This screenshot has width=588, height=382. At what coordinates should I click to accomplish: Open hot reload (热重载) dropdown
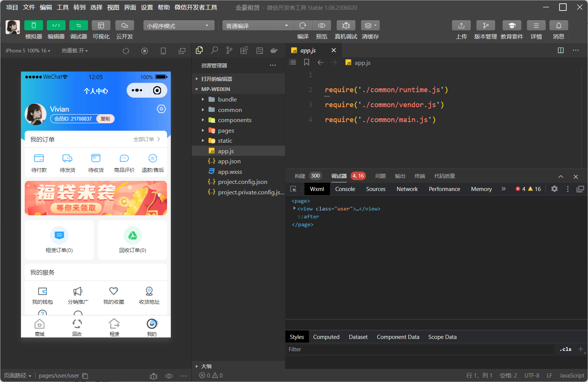[75, 51]
